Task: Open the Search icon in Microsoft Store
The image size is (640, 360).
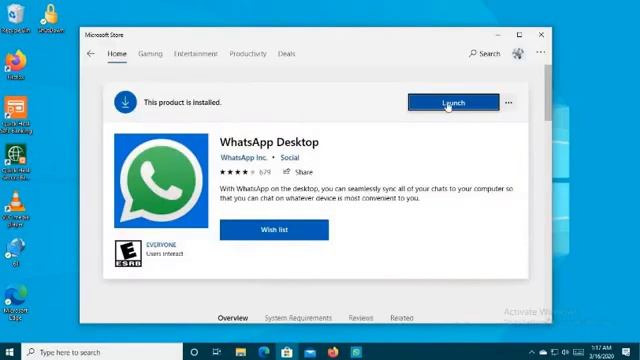Action: point(484,53)
